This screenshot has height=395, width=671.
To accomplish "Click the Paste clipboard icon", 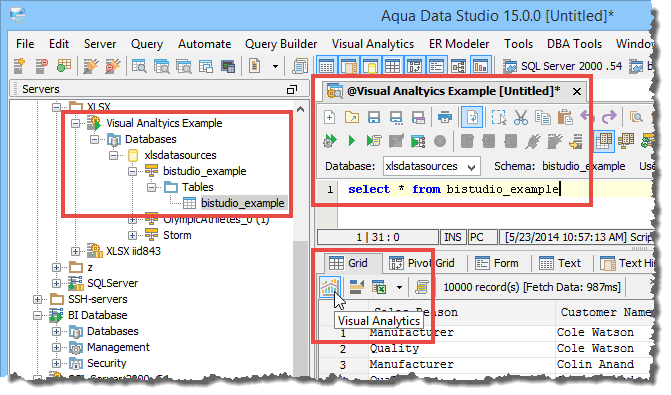I will [565, 117].
